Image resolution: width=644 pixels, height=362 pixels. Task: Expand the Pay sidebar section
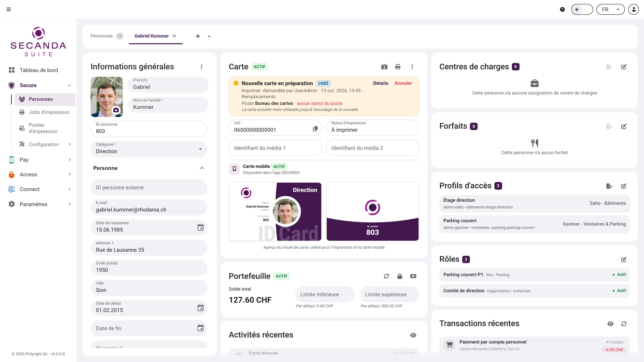(x=69, y=160)
